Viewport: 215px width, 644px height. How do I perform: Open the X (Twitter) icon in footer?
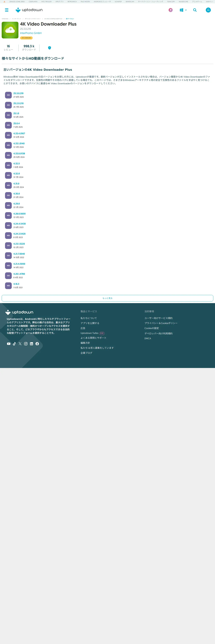pos(20,344)
